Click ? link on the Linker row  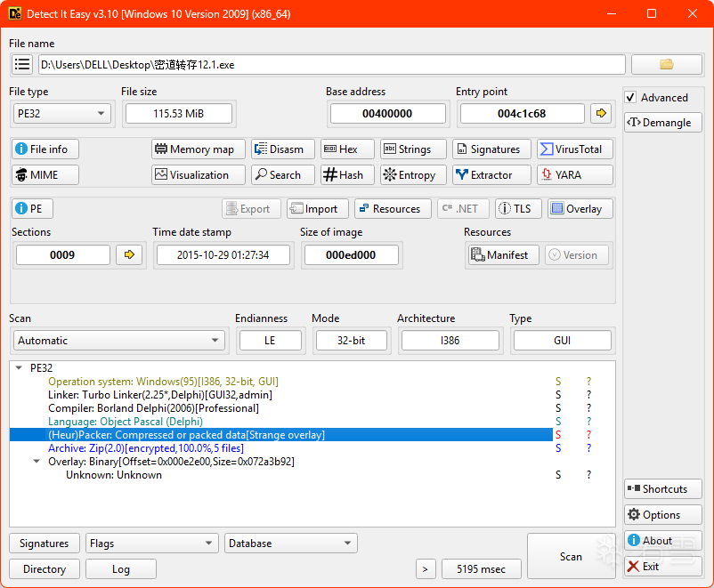588,395
